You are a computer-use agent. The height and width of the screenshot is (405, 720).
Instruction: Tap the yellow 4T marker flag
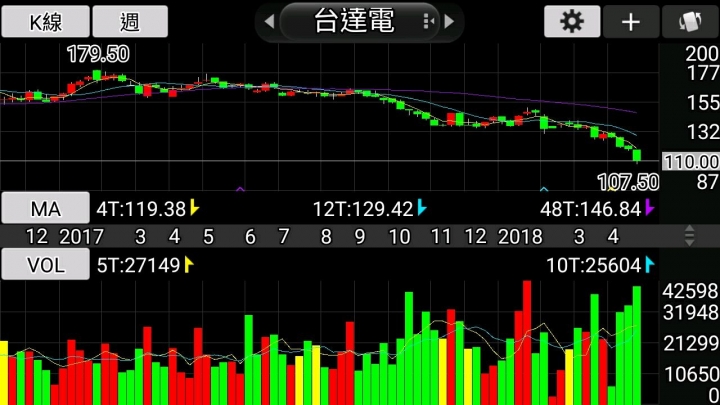(195, 208)
